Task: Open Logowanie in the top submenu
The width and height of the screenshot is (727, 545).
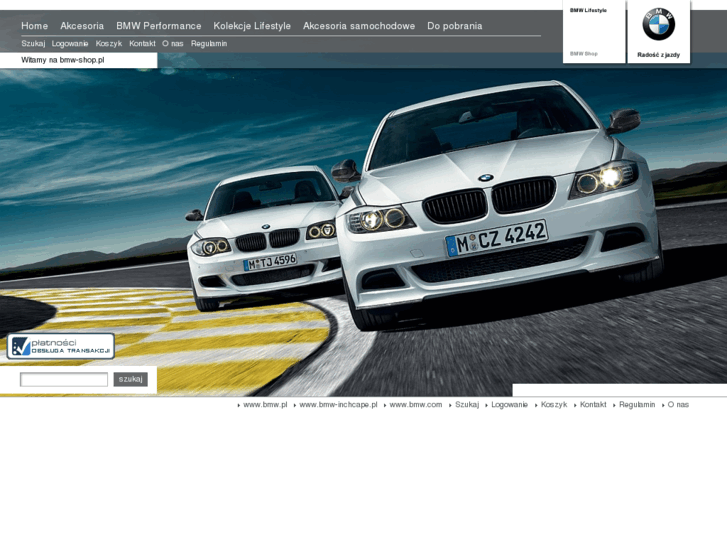Action: click(70, 44)
